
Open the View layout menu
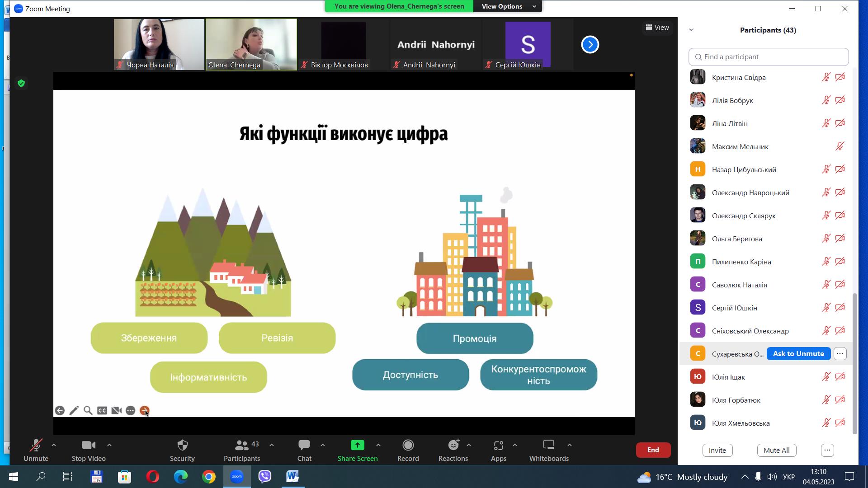657,28
